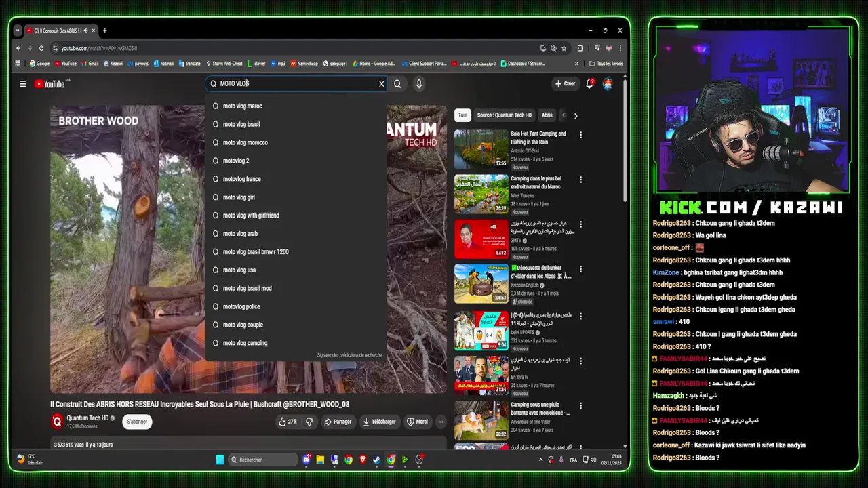Open 'Solo Hot Tent Camping' video thumbnail

click(x=481, y=149)
